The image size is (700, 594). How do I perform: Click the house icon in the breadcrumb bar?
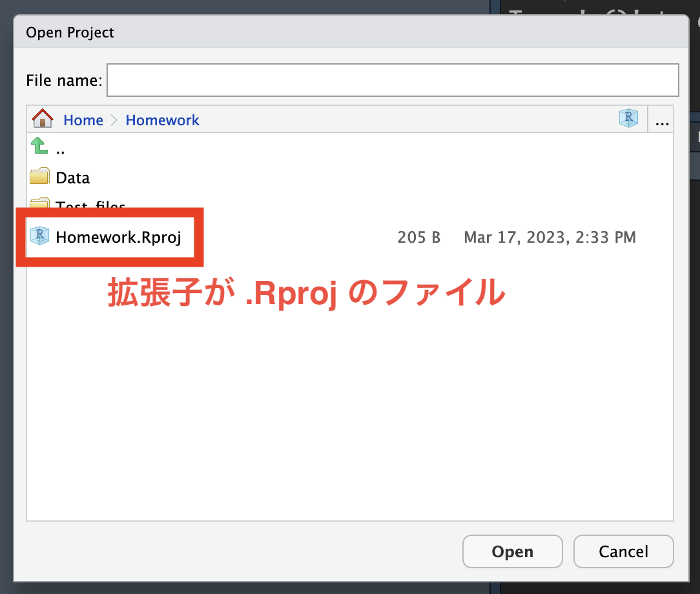[43, 119]
